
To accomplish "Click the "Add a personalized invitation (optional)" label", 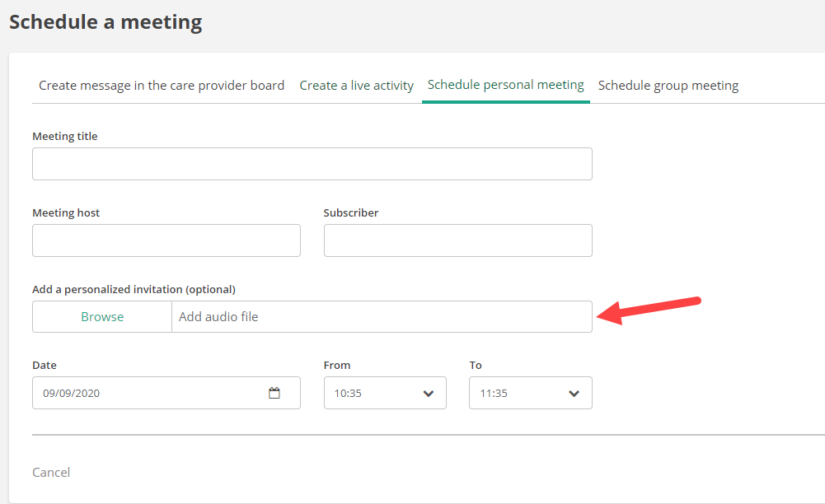I will (134, 290).
